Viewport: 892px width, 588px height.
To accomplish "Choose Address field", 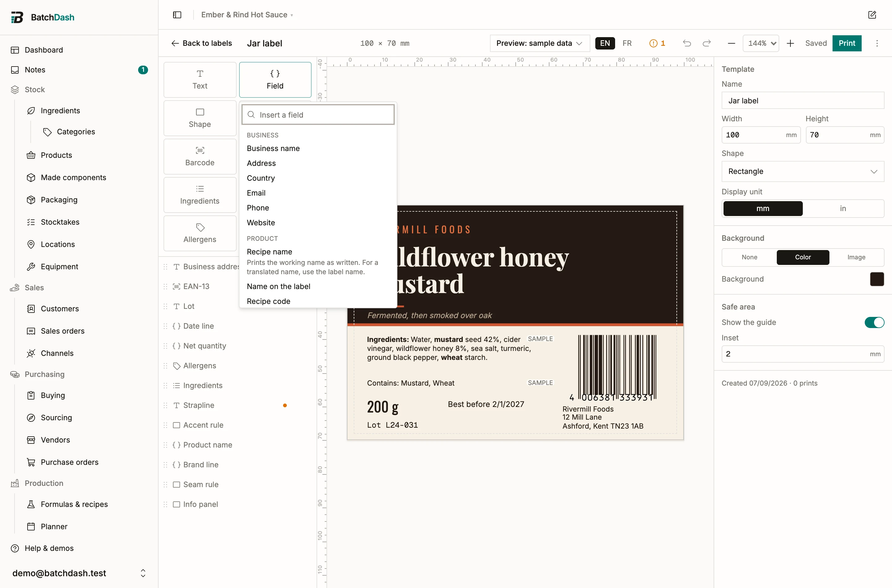I will [x=318, y=163].
